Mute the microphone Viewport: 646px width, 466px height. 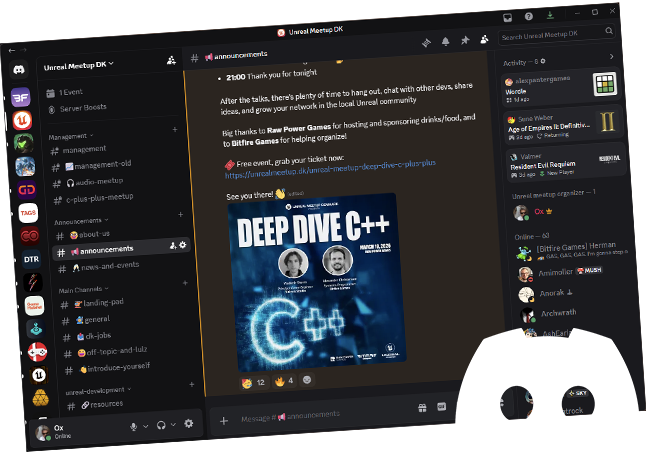[x=133, y=426]
